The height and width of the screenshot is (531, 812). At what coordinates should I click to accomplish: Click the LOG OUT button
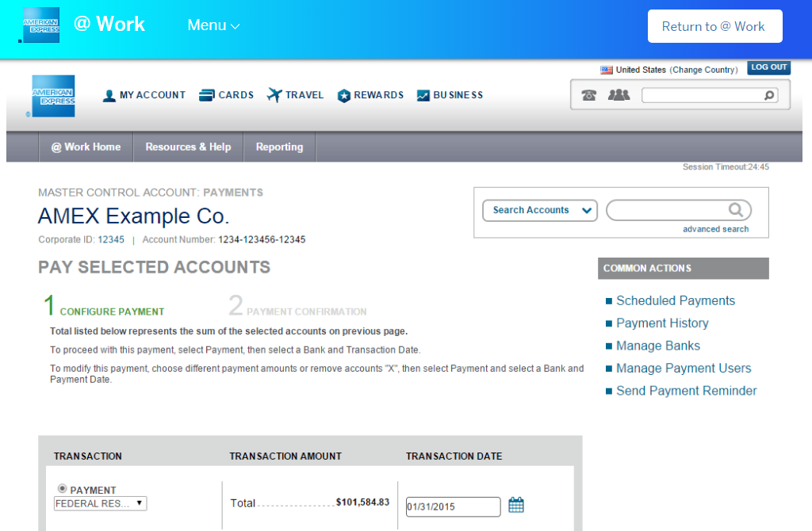pos(769,67)
